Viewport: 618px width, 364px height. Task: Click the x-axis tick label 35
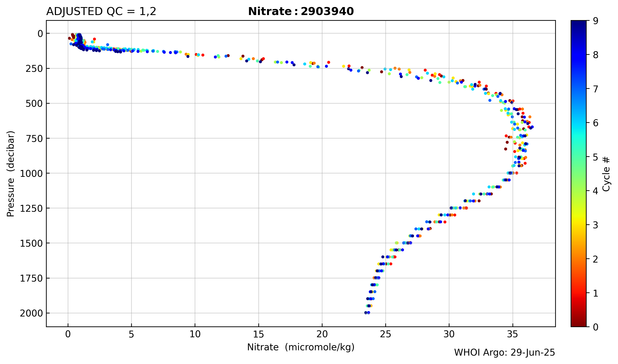click(x=513, y=335)
